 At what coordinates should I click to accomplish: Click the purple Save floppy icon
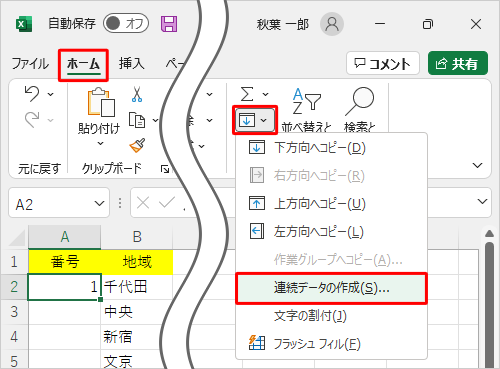[169, 24]
